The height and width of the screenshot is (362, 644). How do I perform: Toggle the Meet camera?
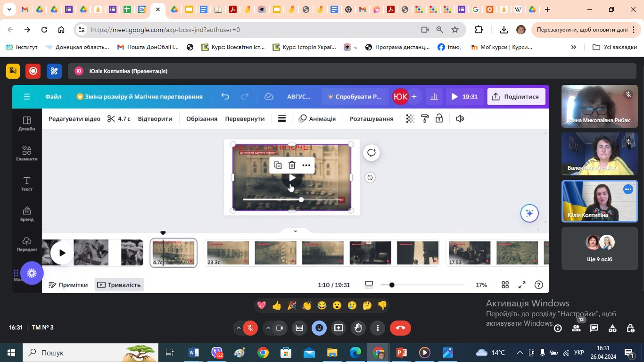coord(280,328)
